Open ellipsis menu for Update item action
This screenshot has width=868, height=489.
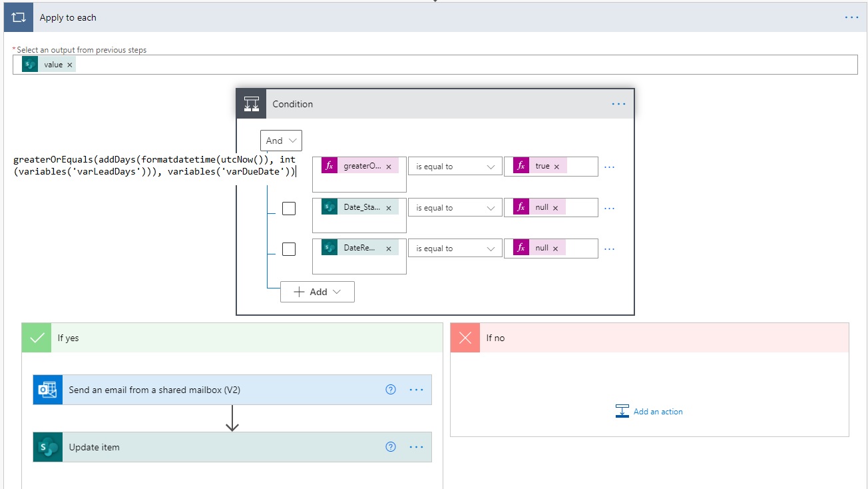[416, 447]
